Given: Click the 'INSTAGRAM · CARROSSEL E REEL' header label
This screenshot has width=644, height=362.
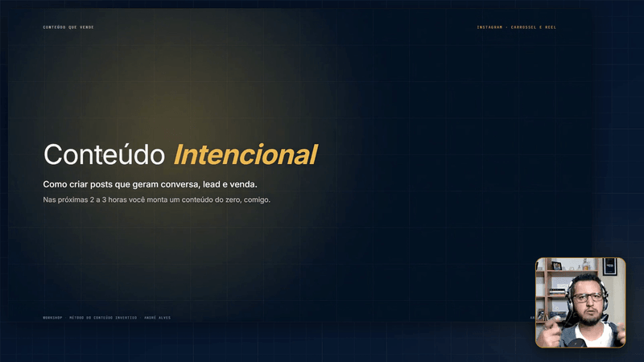Looking at the screenshot, I should click(x=516, y=27).
